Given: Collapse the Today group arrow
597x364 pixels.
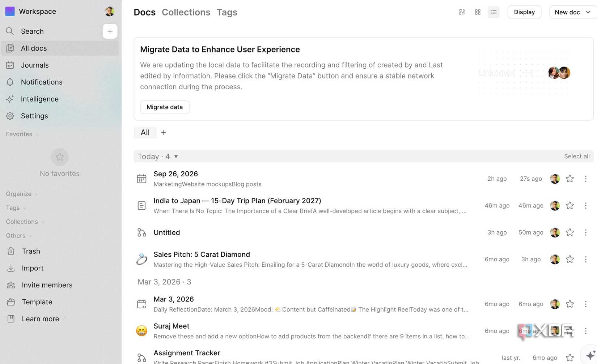Looking at the screenshot, I should tap(176, 157).
